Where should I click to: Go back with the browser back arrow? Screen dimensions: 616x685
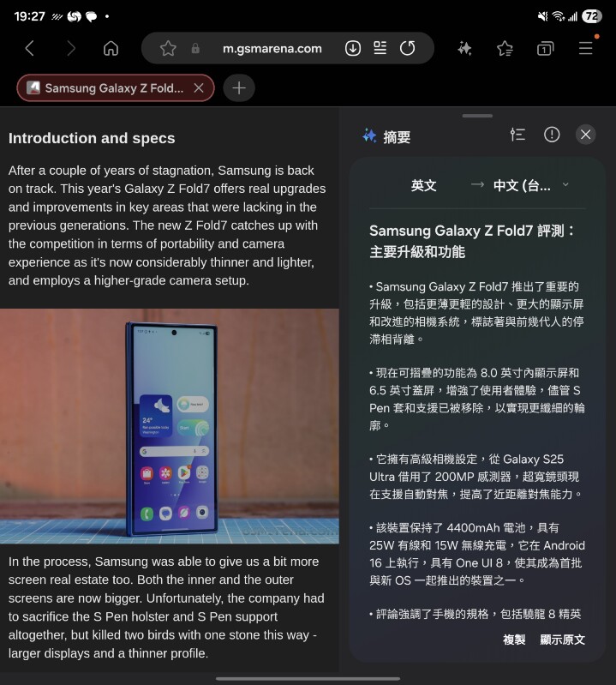30,48
